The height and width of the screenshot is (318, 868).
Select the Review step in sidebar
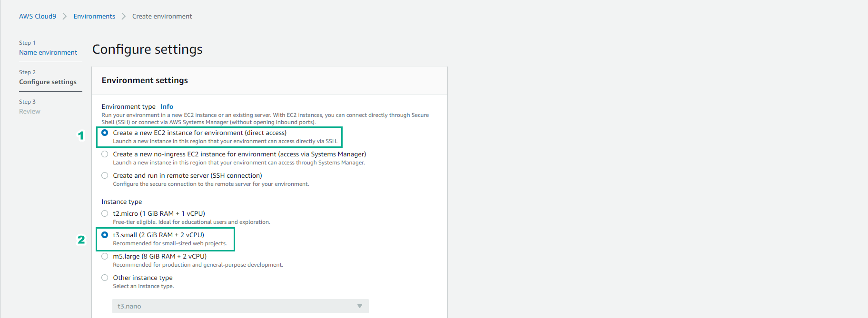30,111
